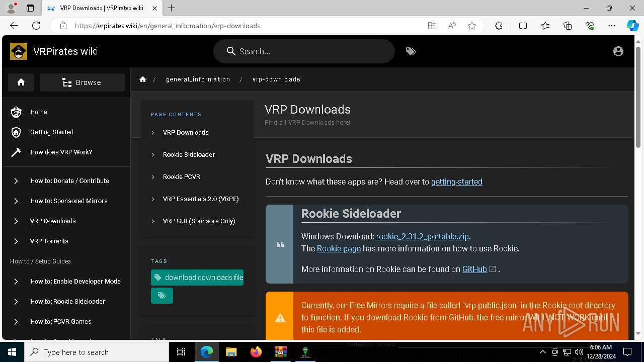Open the user account profile icon
This screenshot has width=644, height=362.
coord(618,51)
